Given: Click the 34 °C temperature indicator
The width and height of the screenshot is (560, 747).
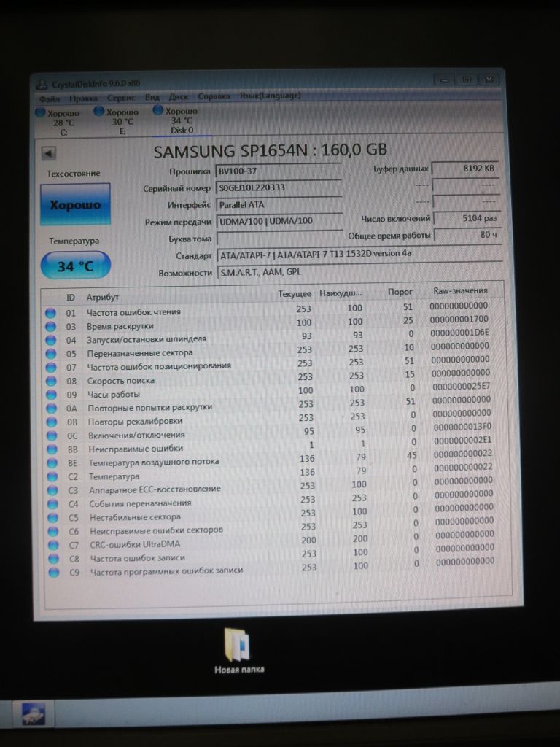Looking at the screenshot, I should [76, 266].
